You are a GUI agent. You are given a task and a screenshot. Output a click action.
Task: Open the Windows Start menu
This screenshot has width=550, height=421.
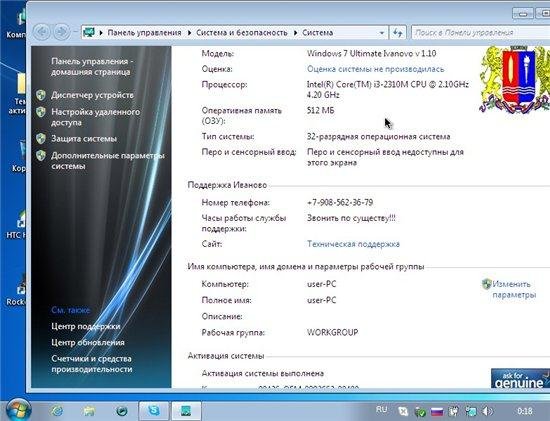[19, 410]
